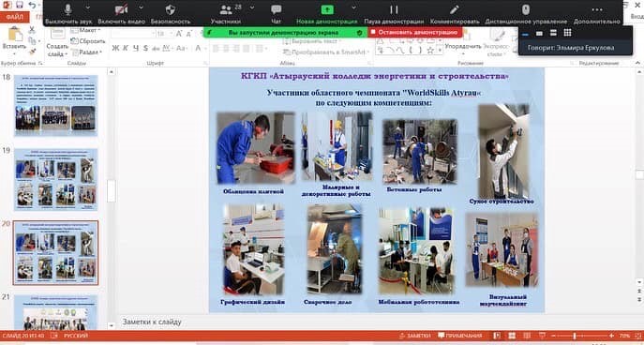The height and width of the screenshot is (345, 644).
Task: Pause the screen share demonstration
Action: (394, 9)
